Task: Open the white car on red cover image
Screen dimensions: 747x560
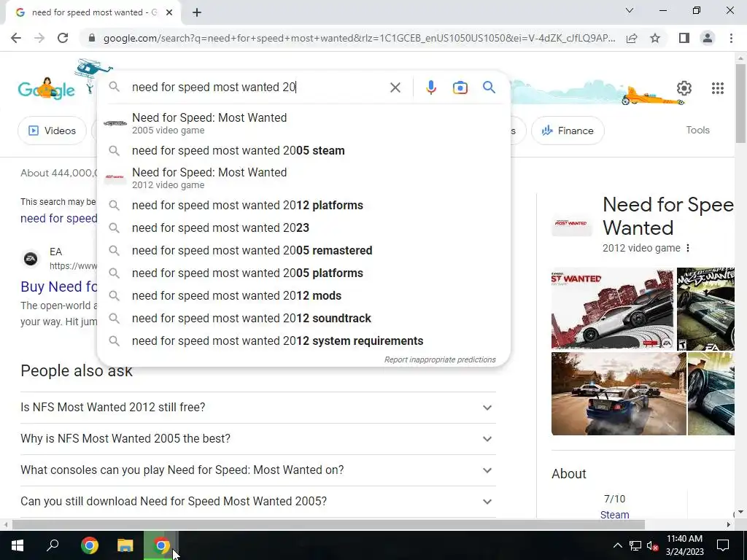Action: [x=612, y=308]
